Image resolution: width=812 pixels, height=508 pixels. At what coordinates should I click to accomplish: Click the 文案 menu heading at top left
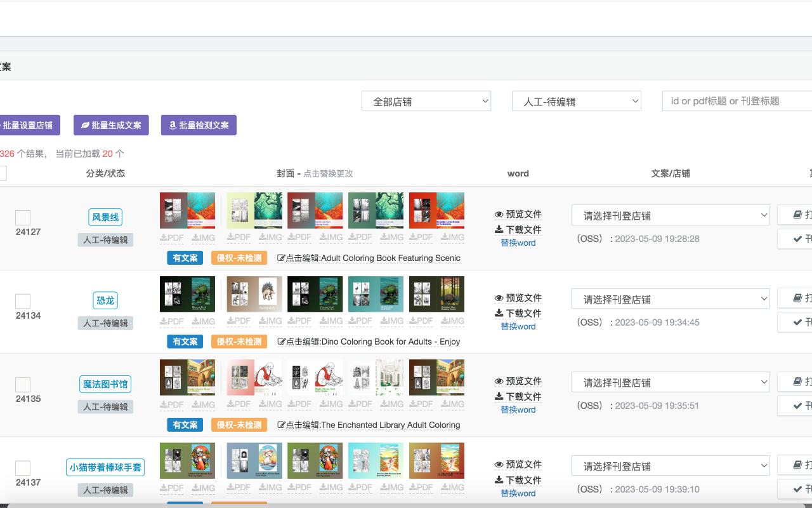pyautogui.click(x=5, y=66)
